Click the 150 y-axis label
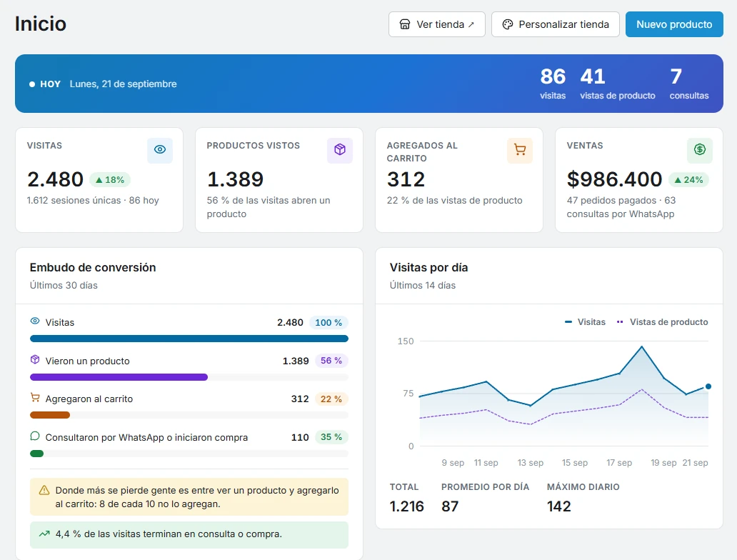 click(x=406, y=341)
